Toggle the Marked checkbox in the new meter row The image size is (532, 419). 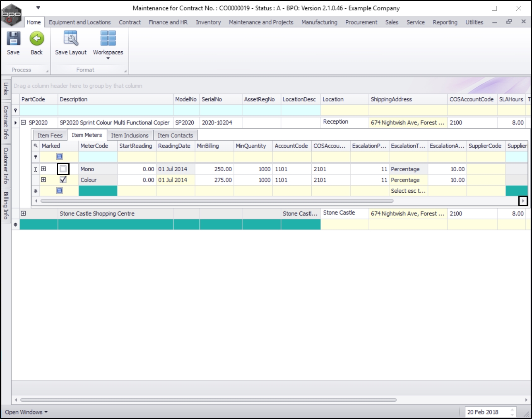(59, 191)
